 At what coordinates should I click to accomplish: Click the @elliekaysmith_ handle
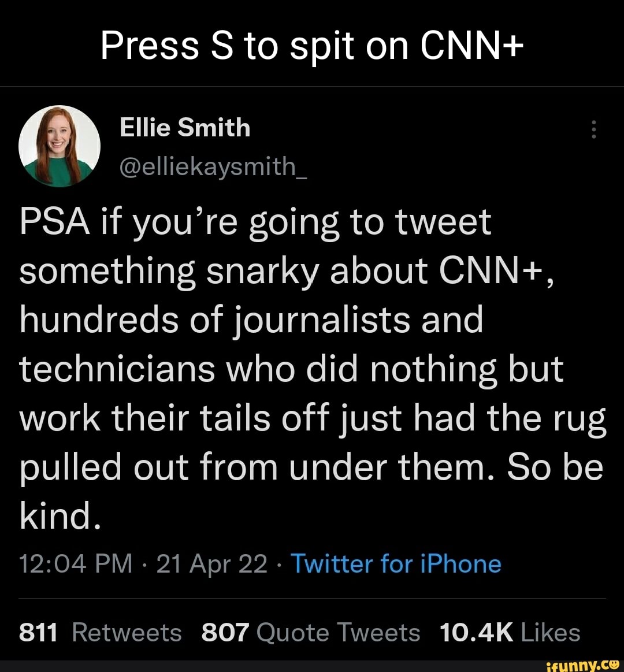214,168
